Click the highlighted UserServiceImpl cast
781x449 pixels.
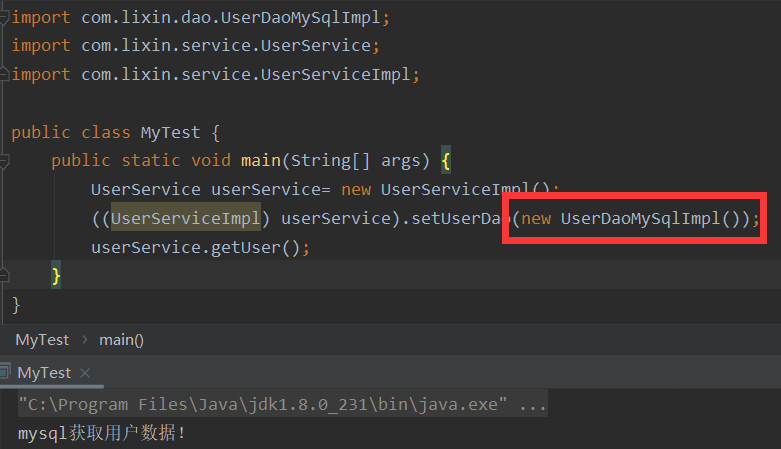coord(186,218)
